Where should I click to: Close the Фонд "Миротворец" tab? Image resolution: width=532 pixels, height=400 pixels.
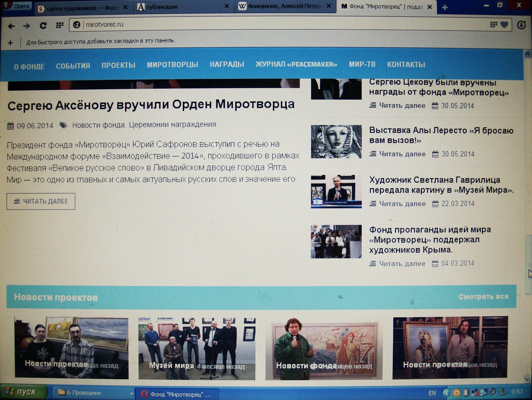430,7
